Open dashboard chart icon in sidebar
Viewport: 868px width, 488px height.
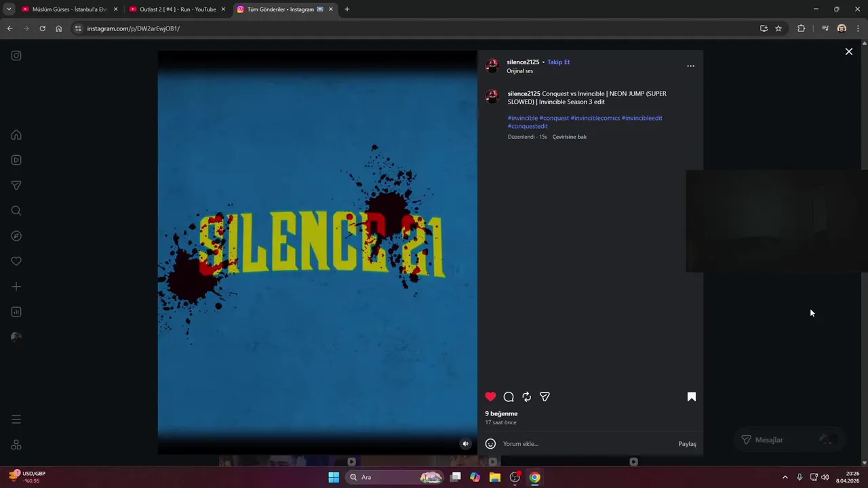[x=16, y=312]
